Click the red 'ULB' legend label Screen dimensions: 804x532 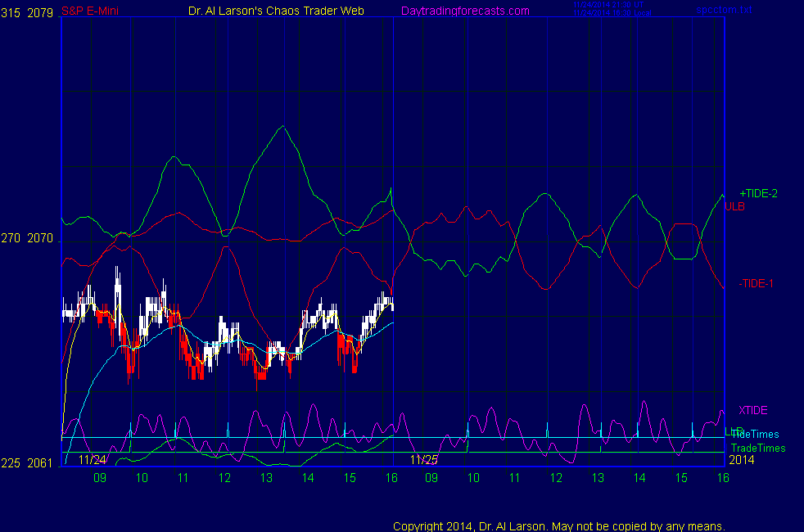734,206
